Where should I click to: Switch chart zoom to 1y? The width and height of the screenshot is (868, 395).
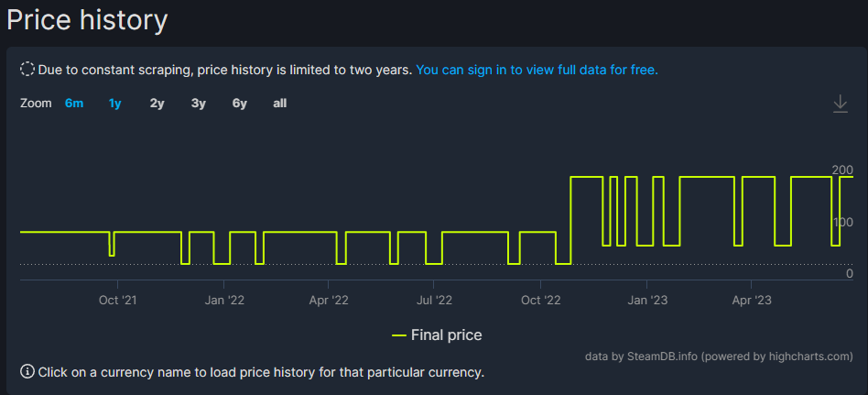[x=115, y=104]
